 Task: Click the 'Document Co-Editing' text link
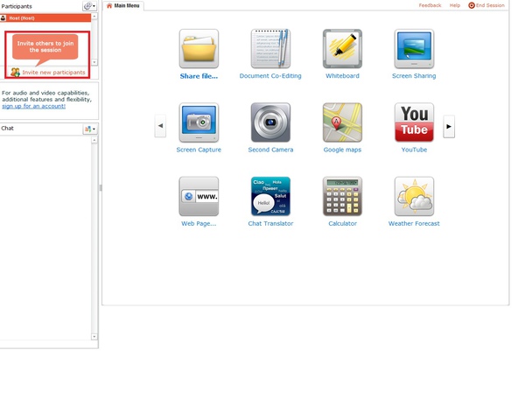270,76
